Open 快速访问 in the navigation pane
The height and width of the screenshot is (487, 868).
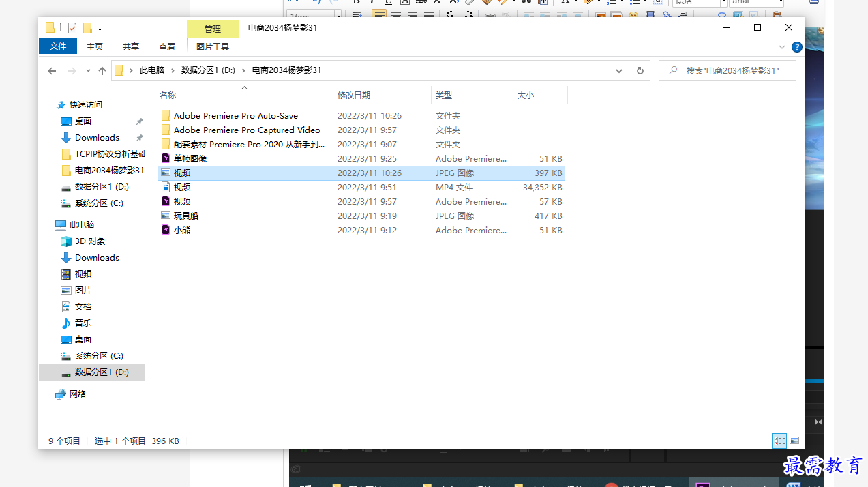86,105
